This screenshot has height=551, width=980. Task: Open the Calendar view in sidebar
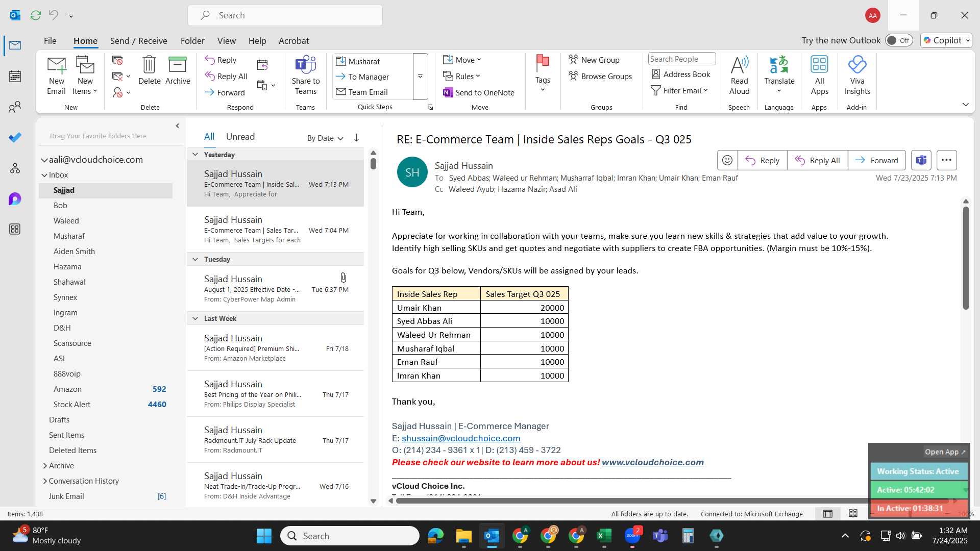pyautogui.click(x=15, y=77)
